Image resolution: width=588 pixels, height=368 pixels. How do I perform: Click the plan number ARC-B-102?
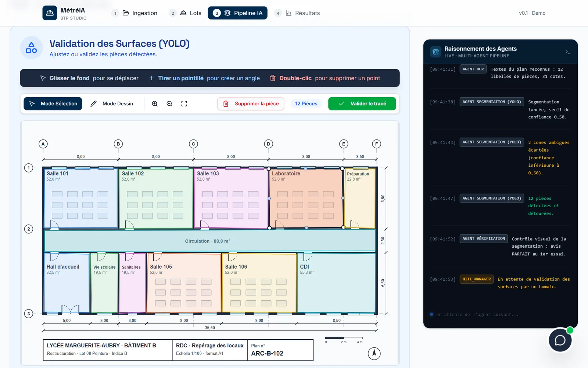[x=267, y=353]
